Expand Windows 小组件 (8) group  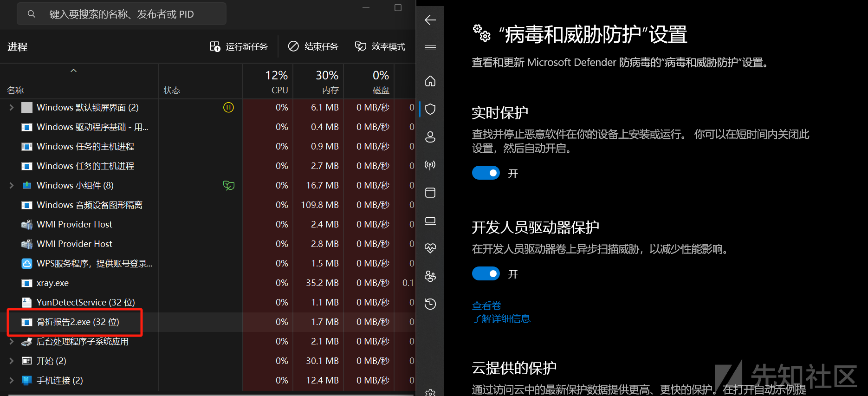pos(11,185)
